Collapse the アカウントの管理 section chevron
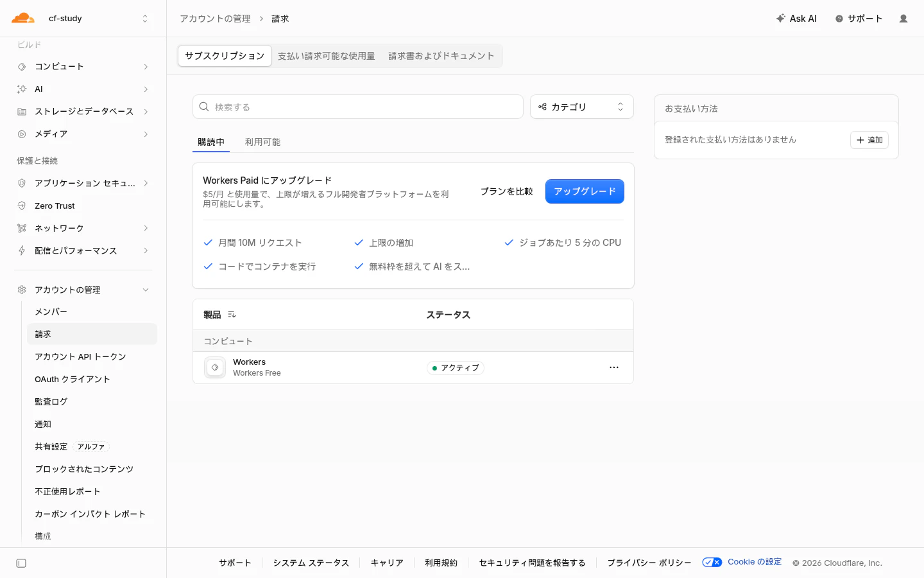924x578 pixels. pos(146,290)
